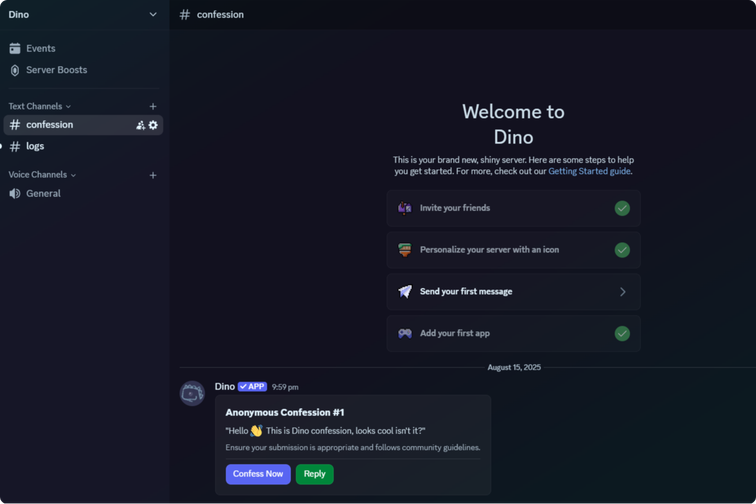Join the General voice channel
The width and height of the screenshot is (756, 504).
(x=83, y=193)
